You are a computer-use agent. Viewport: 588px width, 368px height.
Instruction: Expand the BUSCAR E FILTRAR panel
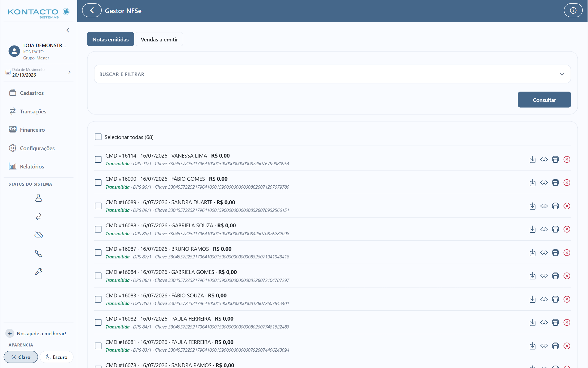coord(332,74)
